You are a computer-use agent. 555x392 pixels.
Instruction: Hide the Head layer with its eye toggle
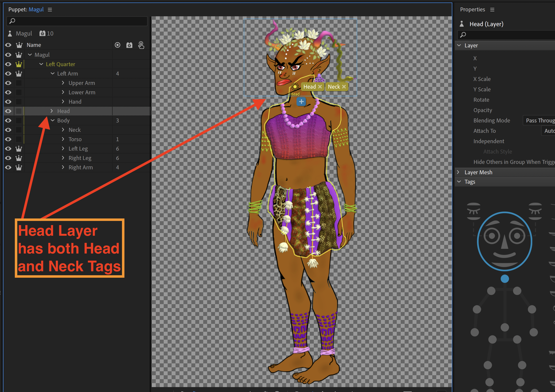coord(8,111)
